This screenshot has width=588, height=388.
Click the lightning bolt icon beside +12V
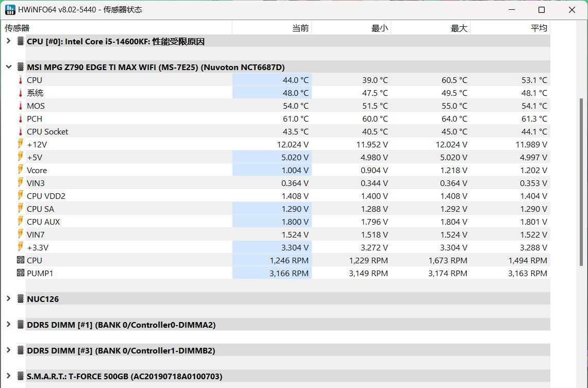21,144
